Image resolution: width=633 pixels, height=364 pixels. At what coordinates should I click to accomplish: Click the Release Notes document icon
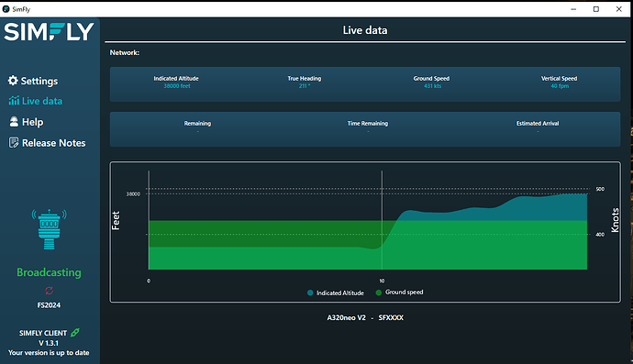(14, 142)
